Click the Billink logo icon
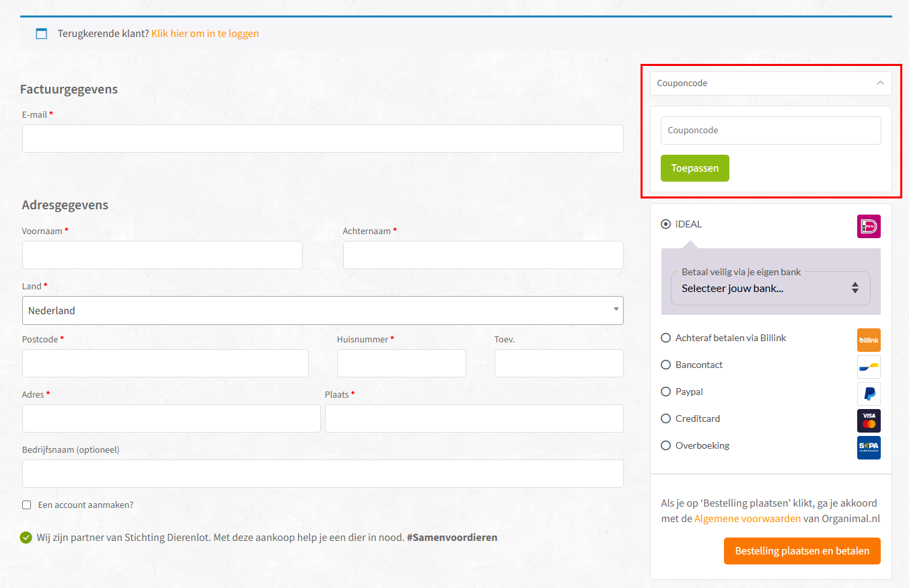This screenshot has height=588, width=909. pyautogui.click(x=869, y=340)
